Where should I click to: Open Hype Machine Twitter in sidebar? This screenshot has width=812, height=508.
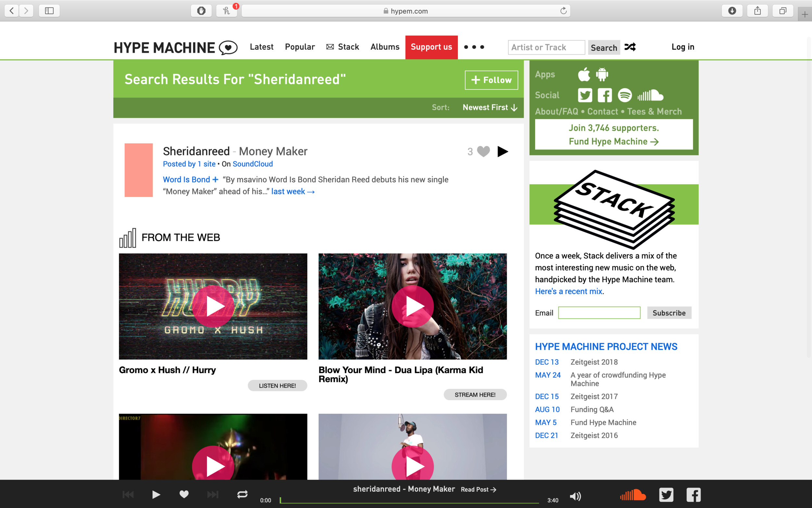[585, 96]
